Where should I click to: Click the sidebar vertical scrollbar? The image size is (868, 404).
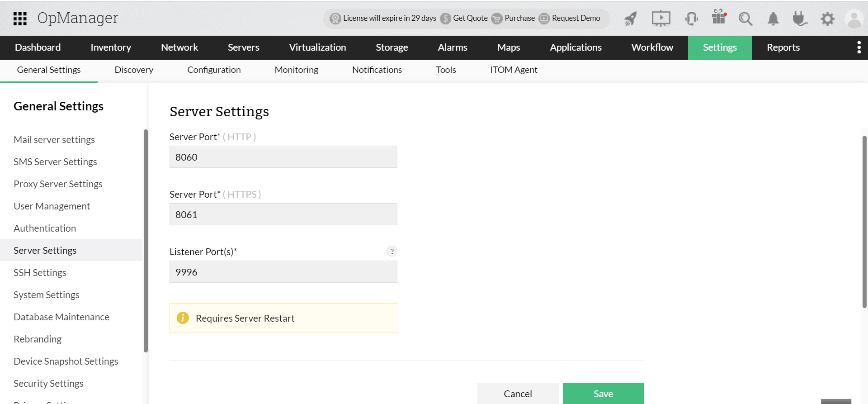[146, 241]
